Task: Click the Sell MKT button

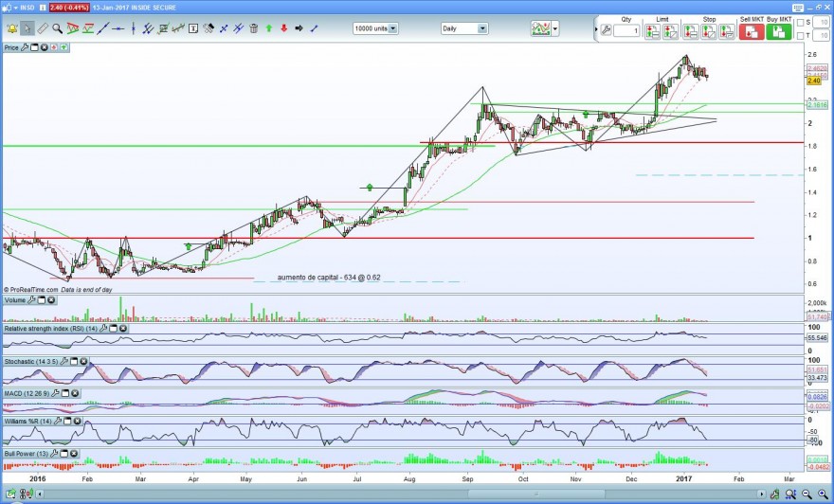Action: pyautogui.click(x=752, y=32)
